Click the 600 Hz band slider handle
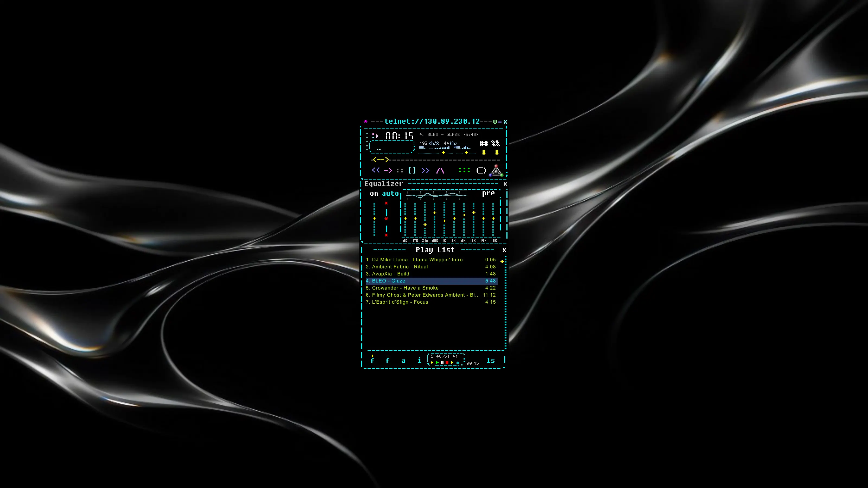The width and height of the screenshot is (868, 488). [435, 213]
